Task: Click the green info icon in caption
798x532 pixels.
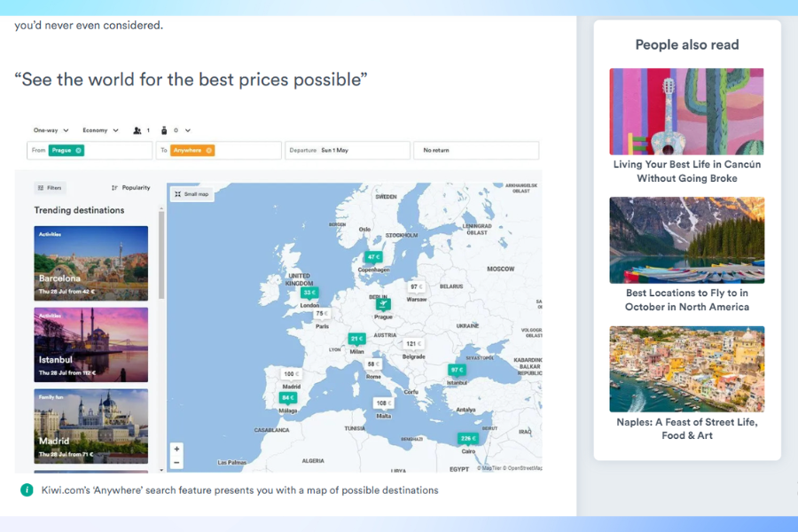Action: pos(27,490)
